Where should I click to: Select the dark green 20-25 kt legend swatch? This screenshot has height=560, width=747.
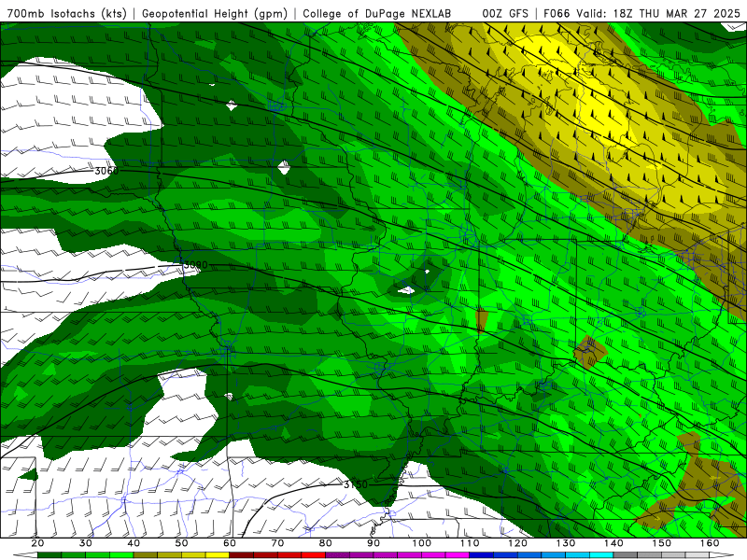click(49, 555)
